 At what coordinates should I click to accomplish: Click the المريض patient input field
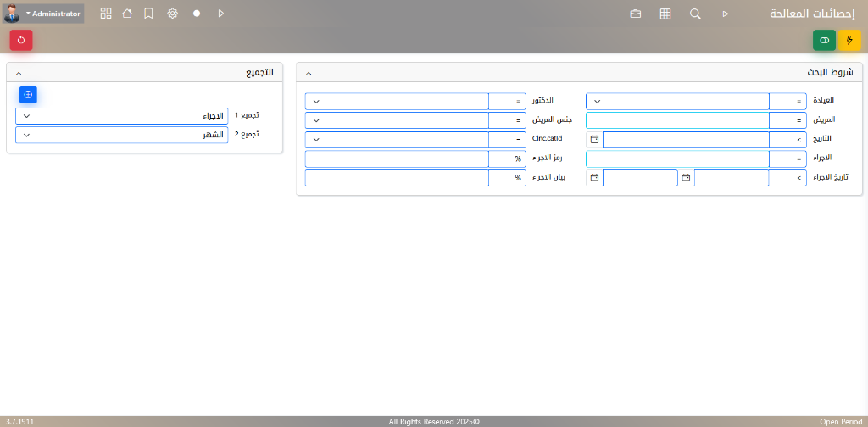(677, 120)
